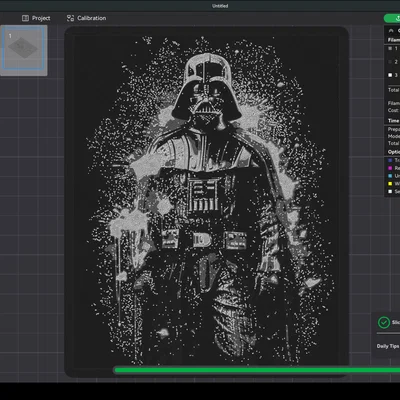Toggle the blue Travel option swatch
Viewport: 400px width, 400px height.
390,160
